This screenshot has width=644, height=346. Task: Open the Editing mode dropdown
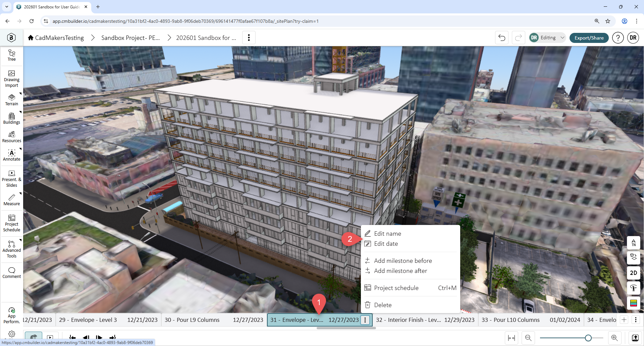[547, 38]
